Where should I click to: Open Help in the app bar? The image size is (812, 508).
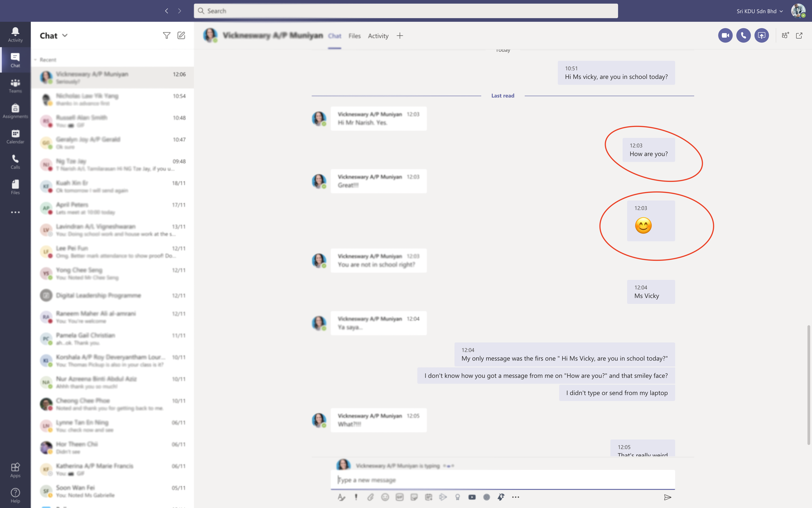tap(15, 496)
